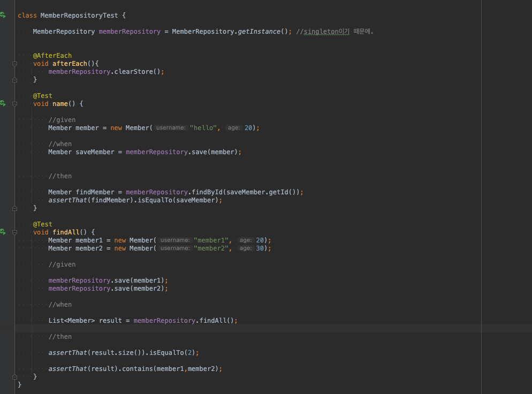Click memberRepository.save(member2) line

click(108, 289)
